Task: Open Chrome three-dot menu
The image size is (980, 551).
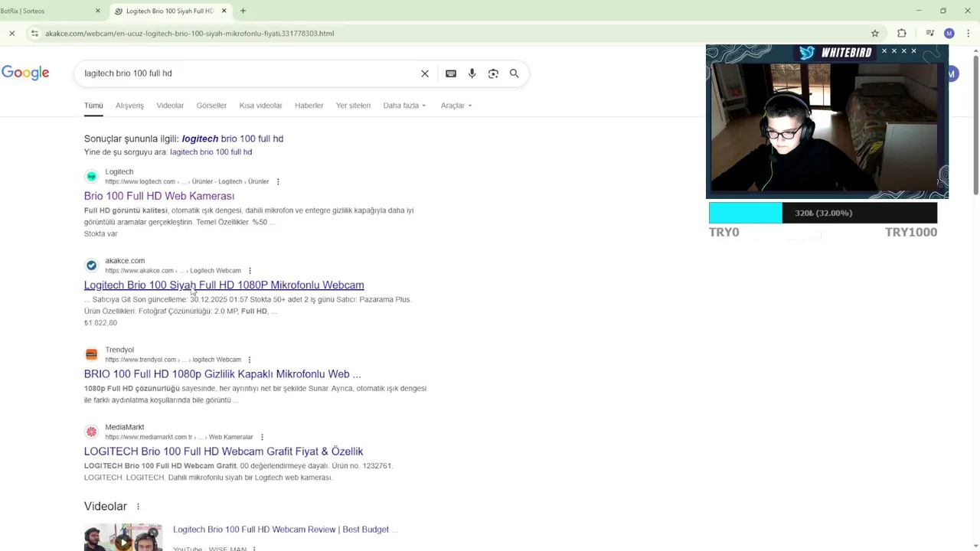Action: coord(969,33)
